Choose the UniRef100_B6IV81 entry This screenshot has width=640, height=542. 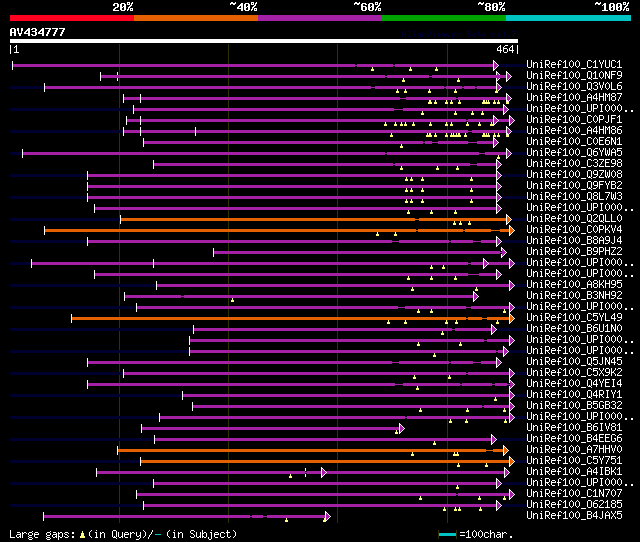574,428
